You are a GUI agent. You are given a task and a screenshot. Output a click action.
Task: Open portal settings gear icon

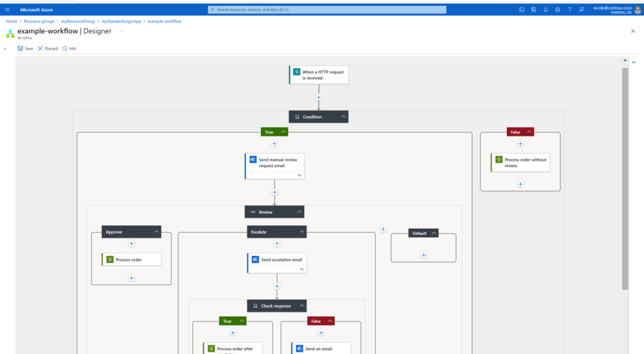[x=558, y=10]
